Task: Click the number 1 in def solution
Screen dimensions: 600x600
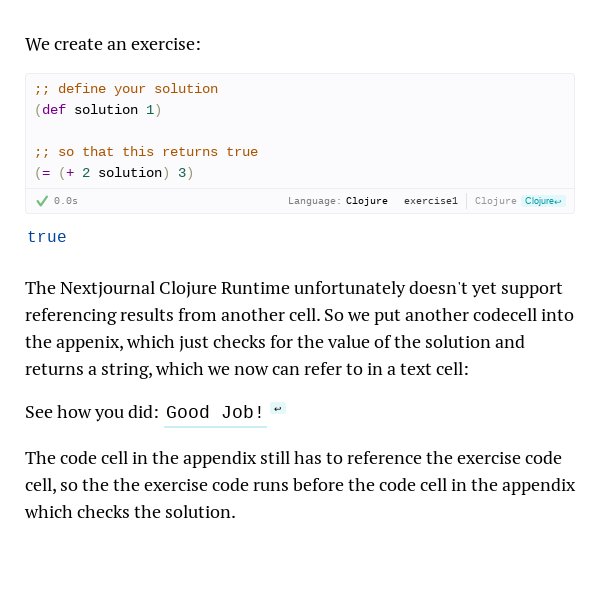Action: [x=150, y=110]
